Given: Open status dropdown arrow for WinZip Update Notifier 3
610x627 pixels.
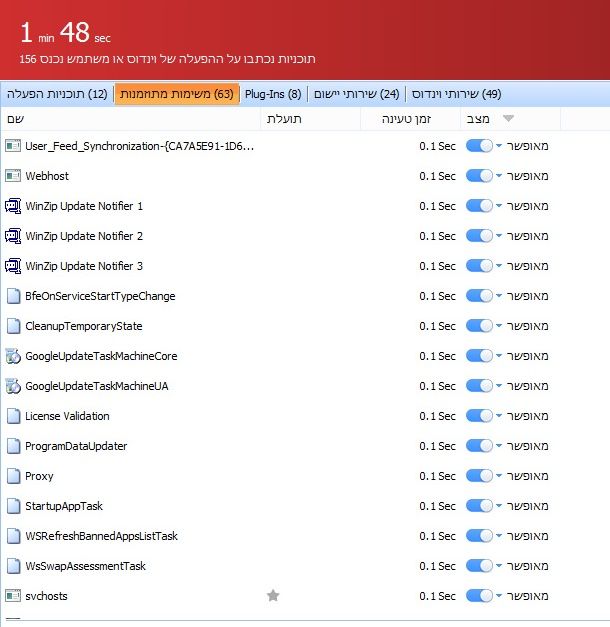Looking at the screenshot, I should [x=499, y=266].
